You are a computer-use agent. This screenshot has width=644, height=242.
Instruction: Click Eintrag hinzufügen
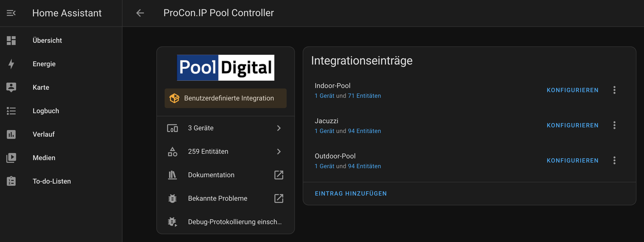pos(351,193)
